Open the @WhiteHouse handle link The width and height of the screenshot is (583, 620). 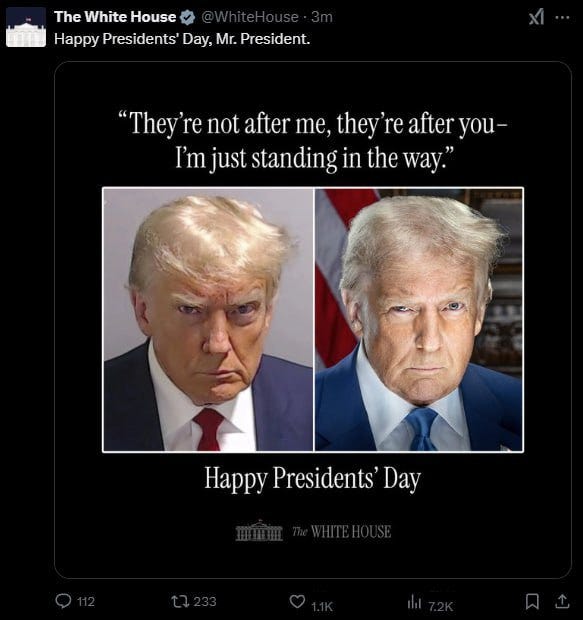click(x=250, y=17)
